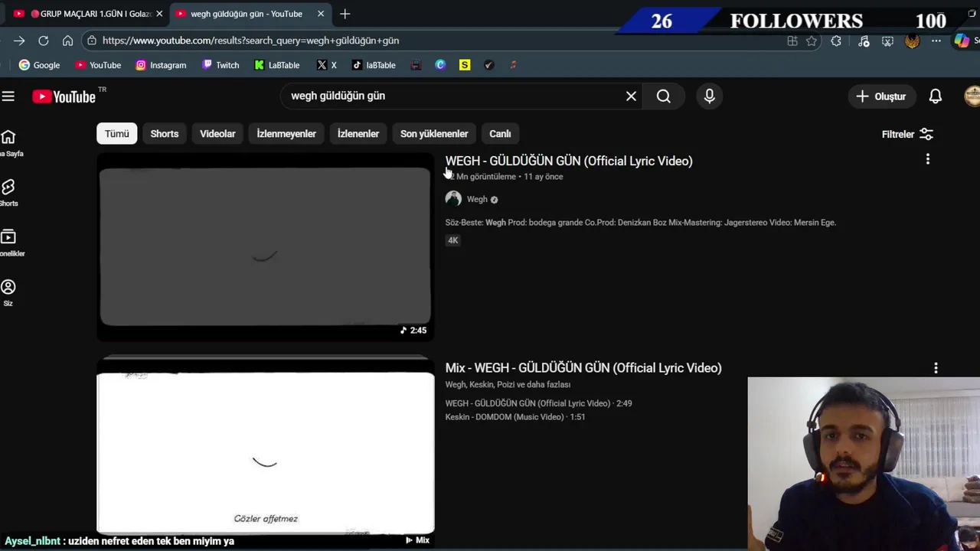This screenshot has width=980, height=551.
Task: Open the browser three-dots settings menu
Action: [936, 41]
